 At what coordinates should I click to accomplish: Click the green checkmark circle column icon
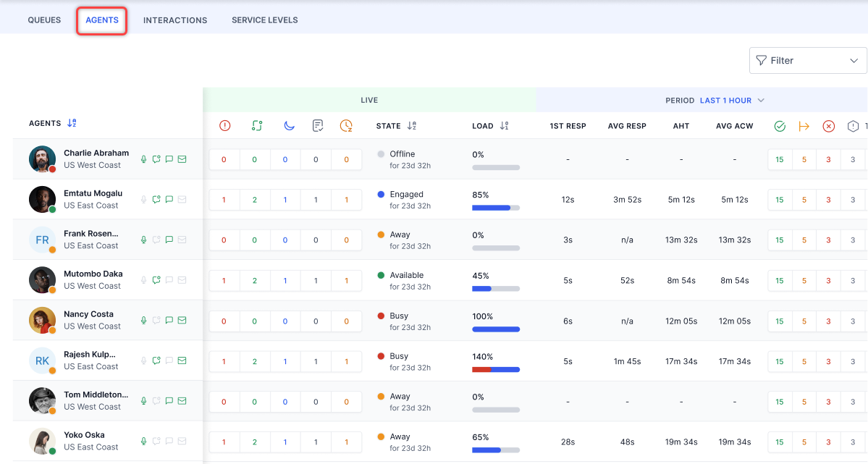click(x=780, y=126)
